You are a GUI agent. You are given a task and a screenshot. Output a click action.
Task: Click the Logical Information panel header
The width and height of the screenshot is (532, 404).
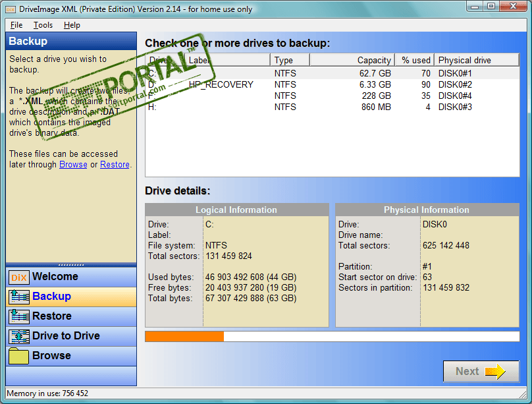pos(236,210)
